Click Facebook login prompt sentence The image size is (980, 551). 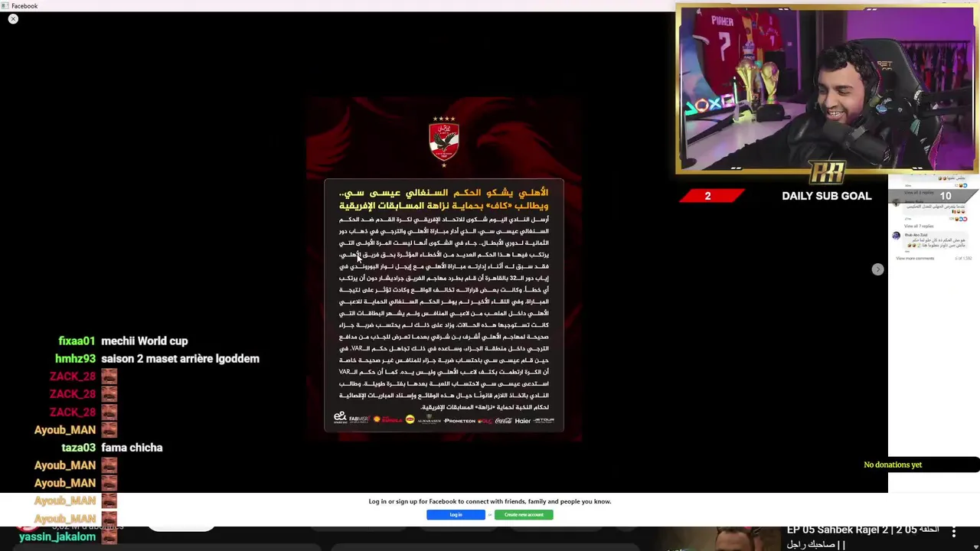[x=490, y=501]
